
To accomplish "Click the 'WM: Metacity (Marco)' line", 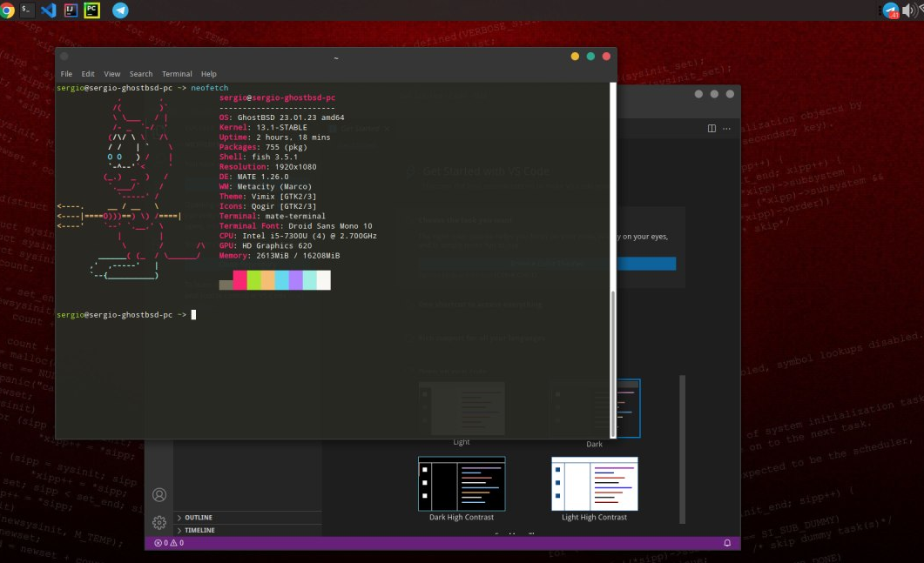I will 265,187.
